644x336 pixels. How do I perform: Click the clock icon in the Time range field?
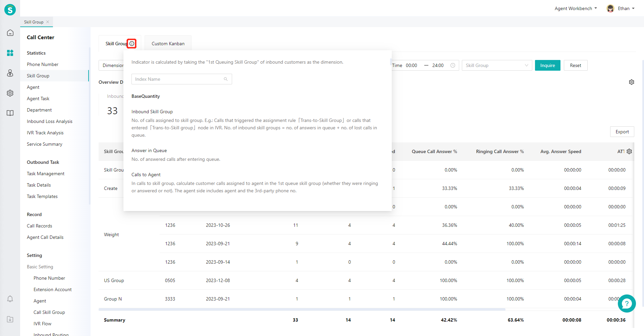(453, 65)
